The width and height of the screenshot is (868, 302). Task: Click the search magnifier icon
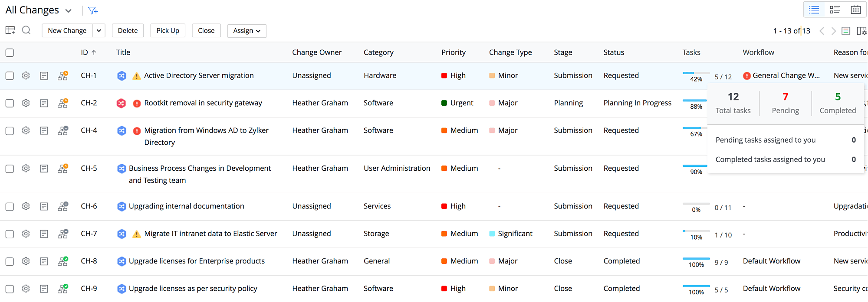click(x=26, y=30)
